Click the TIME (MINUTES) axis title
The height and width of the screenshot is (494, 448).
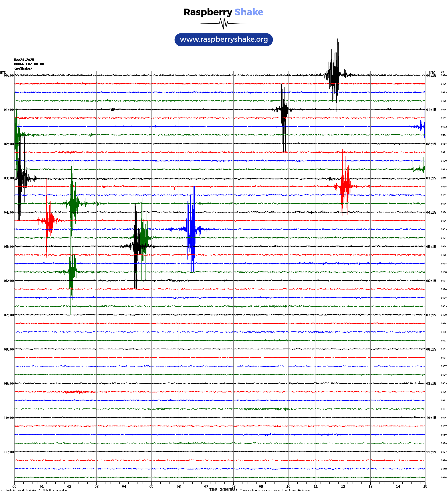click(223, 490)
